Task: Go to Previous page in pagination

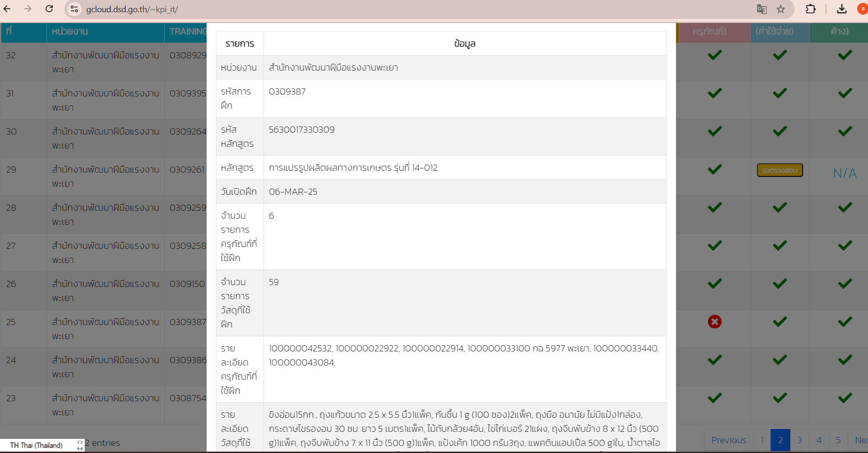Action: click(x=728, y=440)
